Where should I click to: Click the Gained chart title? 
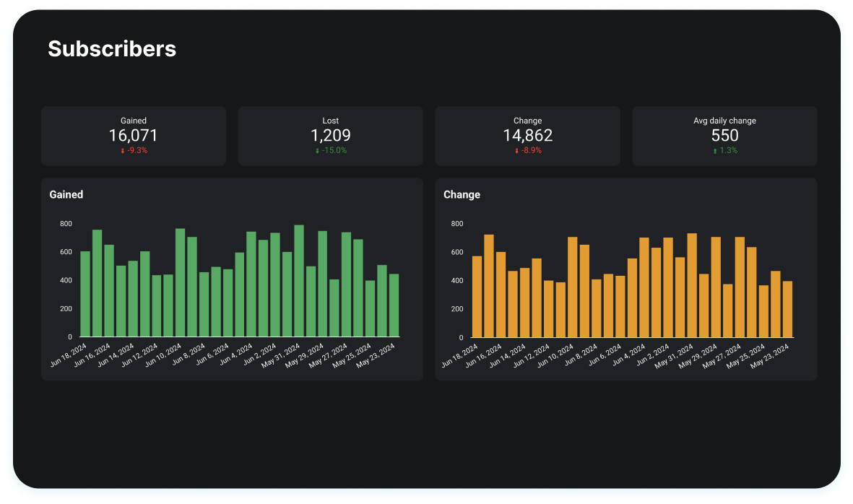[x=66, y=194]
